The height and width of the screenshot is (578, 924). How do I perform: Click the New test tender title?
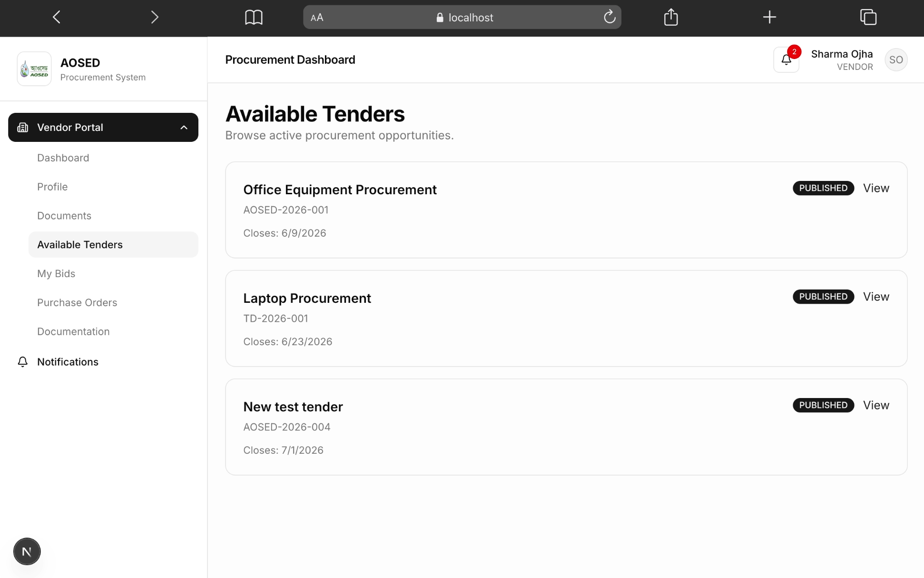293,407
